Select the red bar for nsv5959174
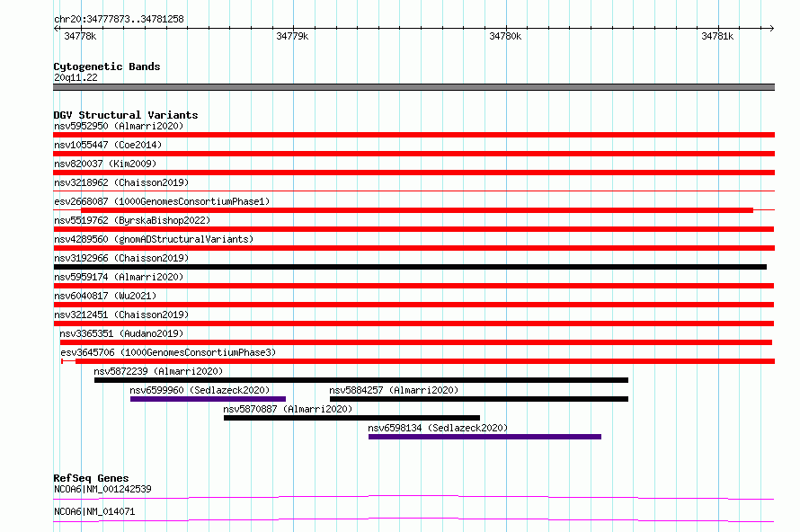Screen dimensions: 800x532 point(413,286)
